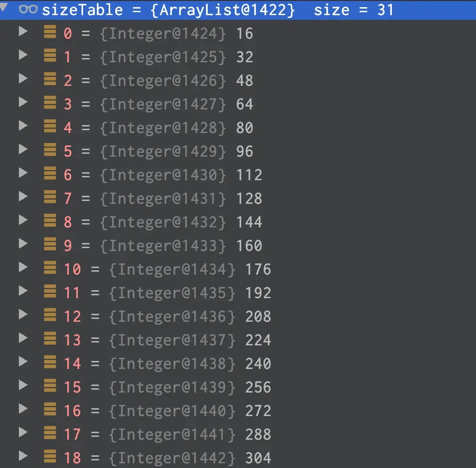Click the array element icon of index 3

click(x=50, y=102)
